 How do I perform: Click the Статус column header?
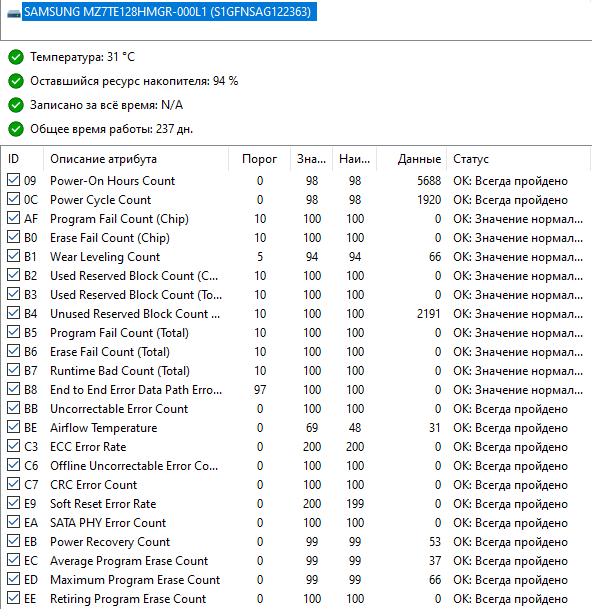pos(519,159)
